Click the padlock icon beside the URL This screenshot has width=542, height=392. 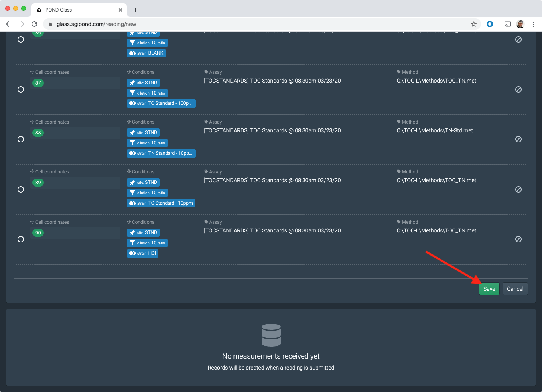[50, 24]
